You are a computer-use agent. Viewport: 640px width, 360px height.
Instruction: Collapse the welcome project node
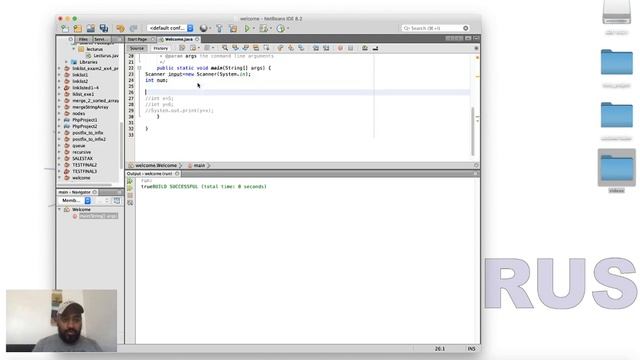(60, 178)
